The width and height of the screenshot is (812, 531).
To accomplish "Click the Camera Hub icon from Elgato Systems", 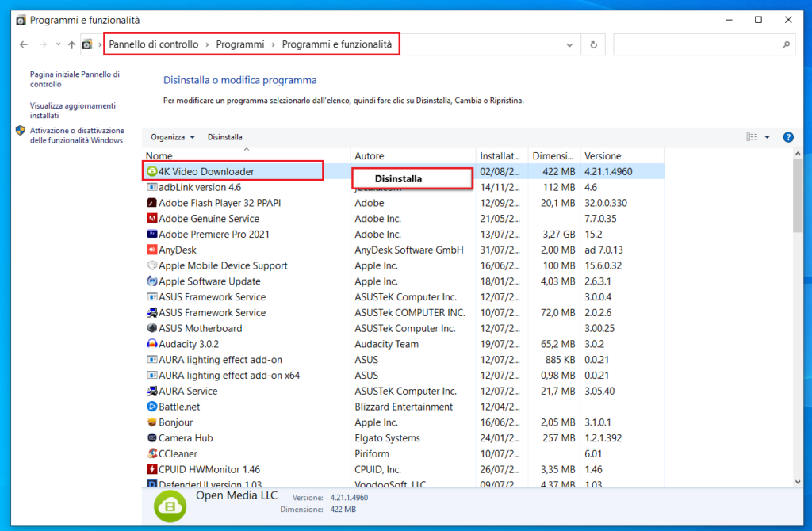I will click(152, 437).
